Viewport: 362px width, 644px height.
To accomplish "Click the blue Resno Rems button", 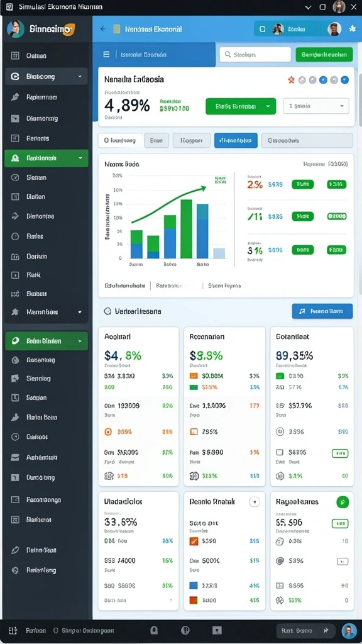I will (322, 311).
